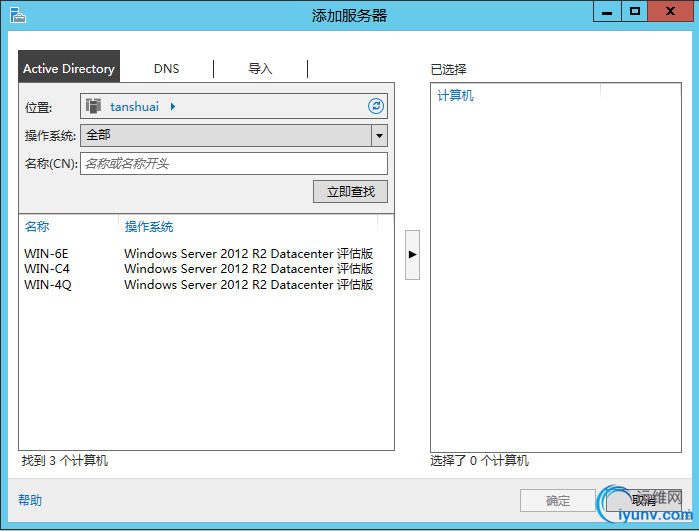This screenshot has height=531, width=699.
Task: Expand the tanshuai location arrow
Action: (173, 107)
